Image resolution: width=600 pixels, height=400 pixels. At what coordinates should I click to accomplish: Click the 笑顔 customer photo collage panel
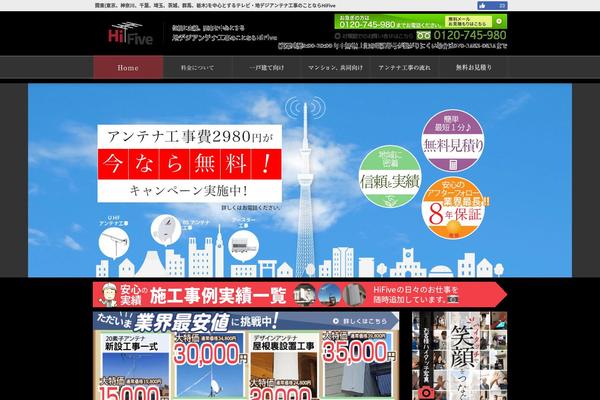[x=460, y=356]
